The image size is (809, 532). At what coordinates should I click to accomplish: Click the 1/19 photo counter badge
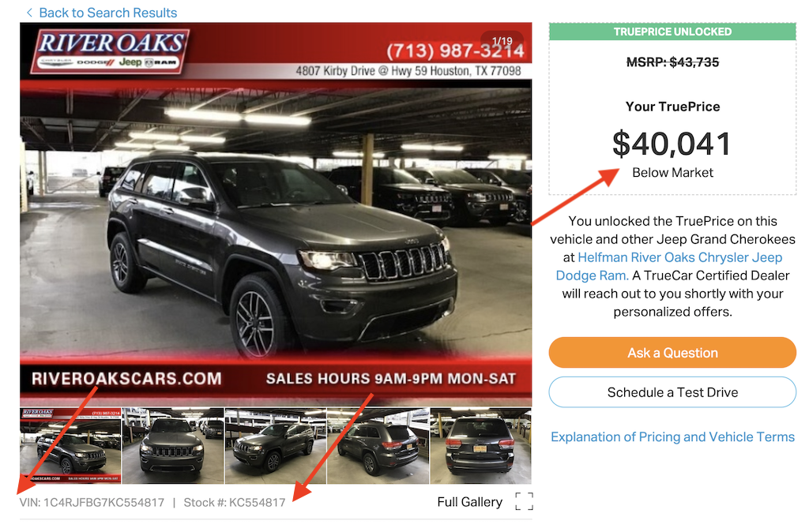pyautogui.click(x=502, y=41)
